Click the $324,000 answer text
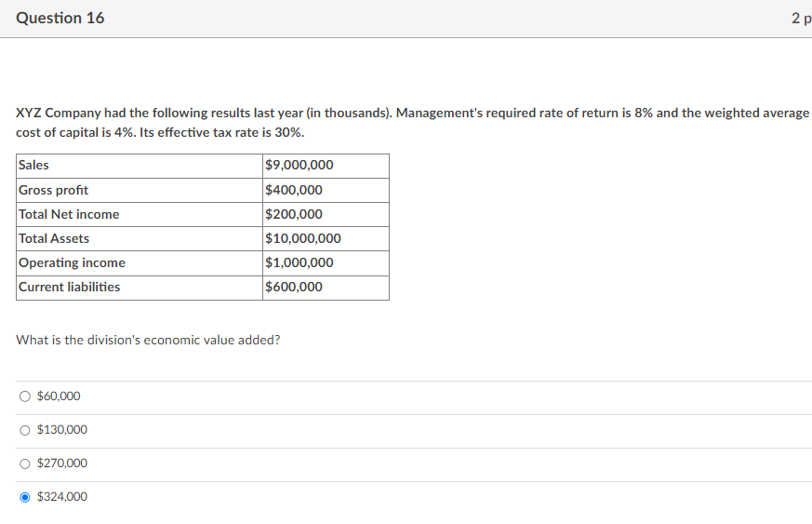The image size is (812, 524). tap(62, 496)
